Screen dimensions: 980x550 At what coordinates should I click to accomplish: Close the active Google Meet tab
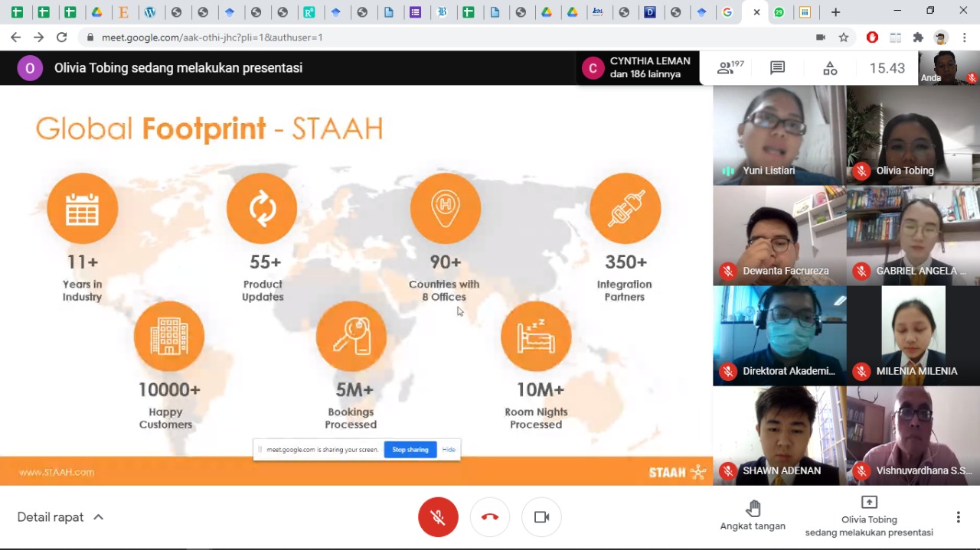point(756,12)
